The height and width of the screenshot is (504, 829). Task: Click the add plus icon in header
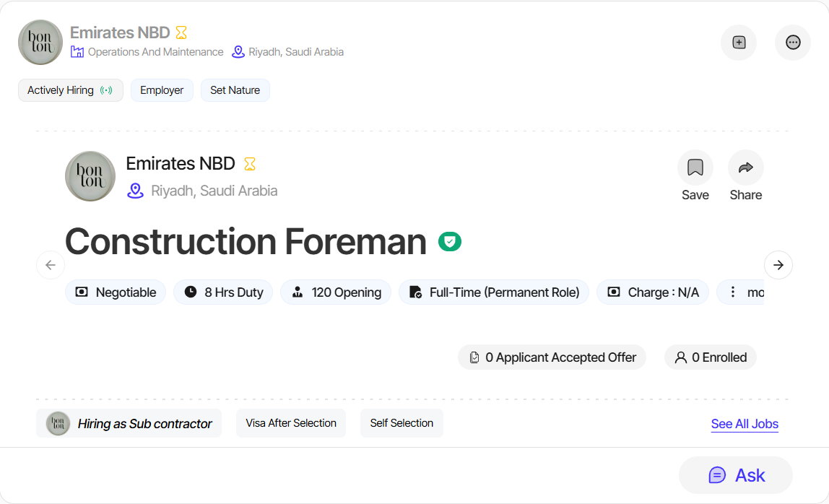coord(739,43)
